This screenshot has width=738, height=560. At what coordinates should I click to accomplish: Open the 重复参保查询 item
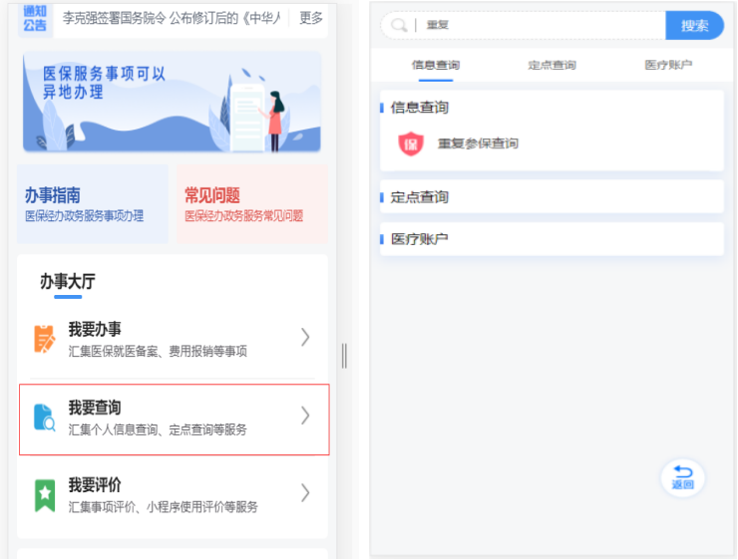(x=478, y=143)
